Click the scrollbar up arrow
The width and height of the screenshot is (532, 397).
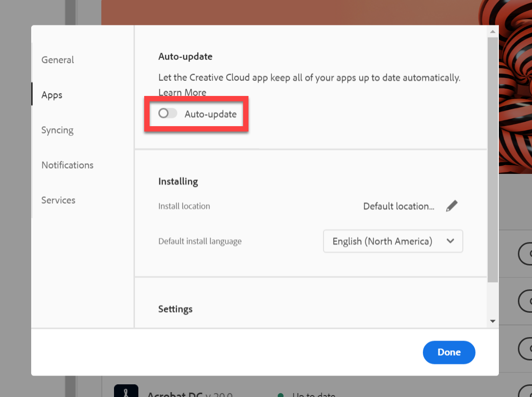493,31
